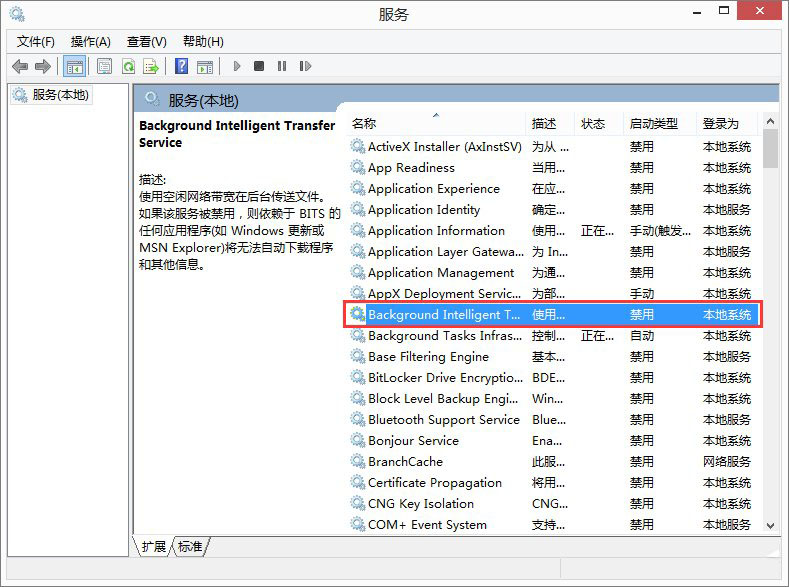This screenshot has height=587, width=789.
Task: Sort by the 状态 column header
Action: click(599, 123)
